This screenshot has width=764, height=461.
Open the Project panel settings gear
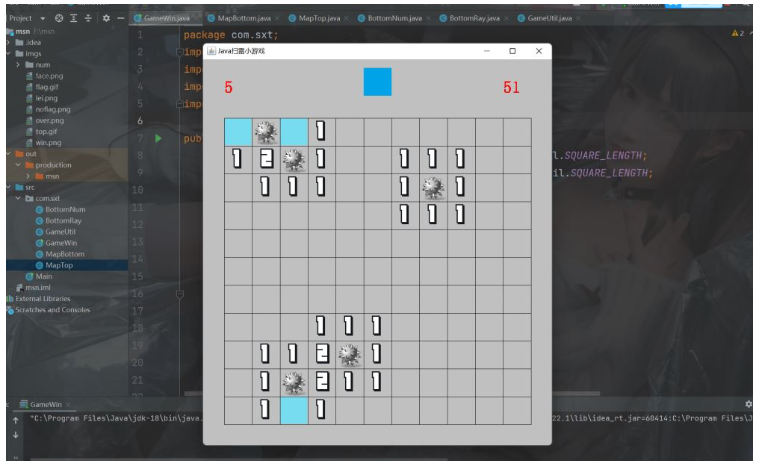[x=106, y=18]
